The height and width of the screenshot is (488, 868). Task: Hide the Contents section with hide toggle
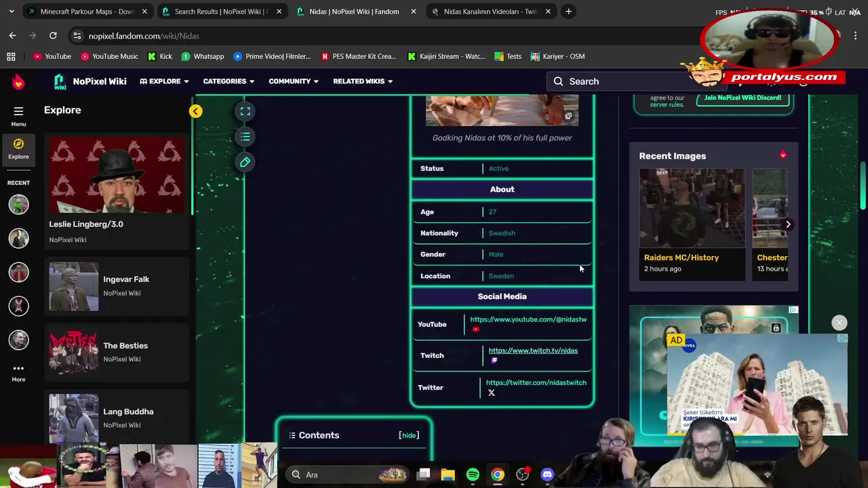tap(409, 435)
